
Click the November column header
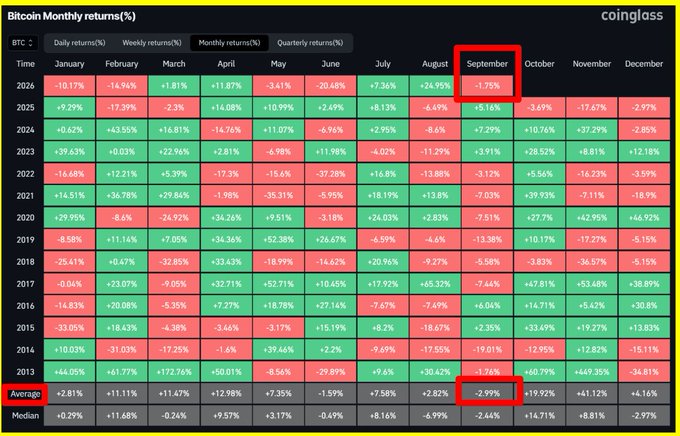click(x=592, y=64)
